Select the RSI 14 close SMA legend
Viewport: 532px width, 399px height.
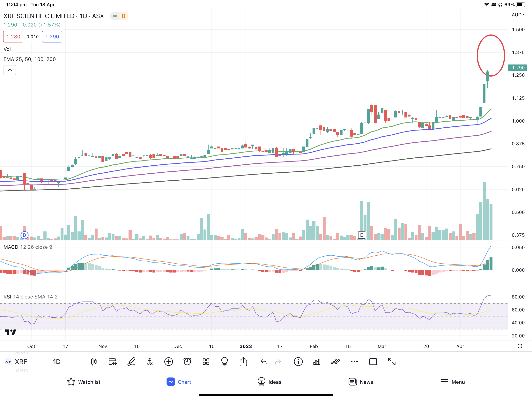[31, 297]
